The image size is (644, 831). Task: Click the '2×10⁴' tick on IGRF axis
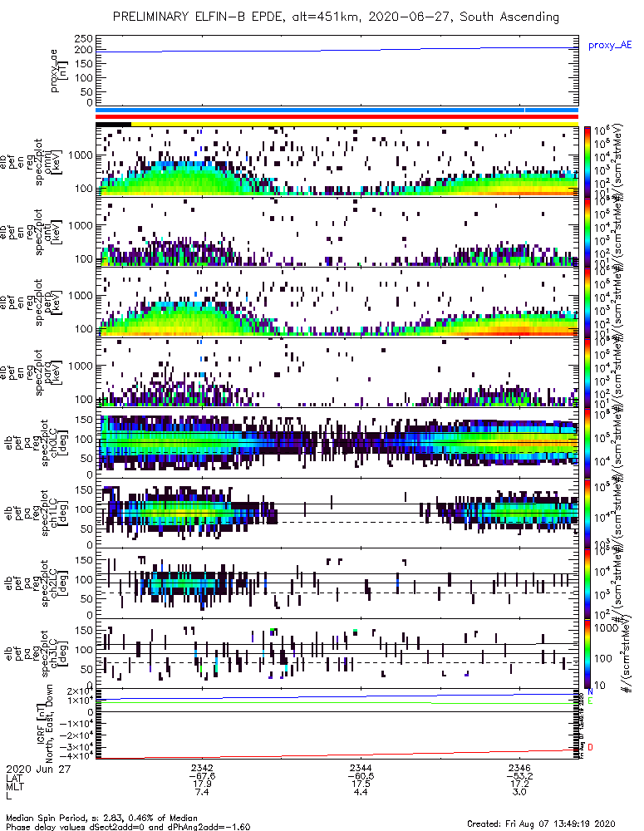pos(81,691)
